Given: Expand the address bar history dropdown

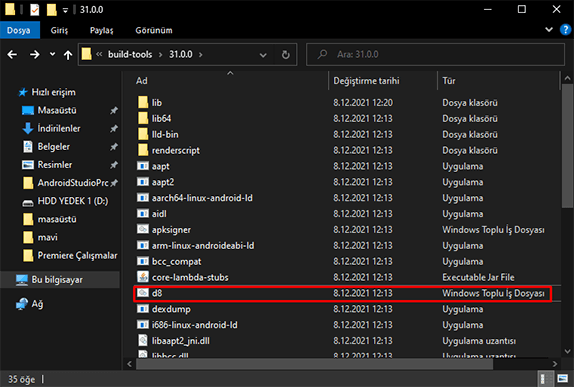Looking at the screenshot, I should (x=263, y=55).
